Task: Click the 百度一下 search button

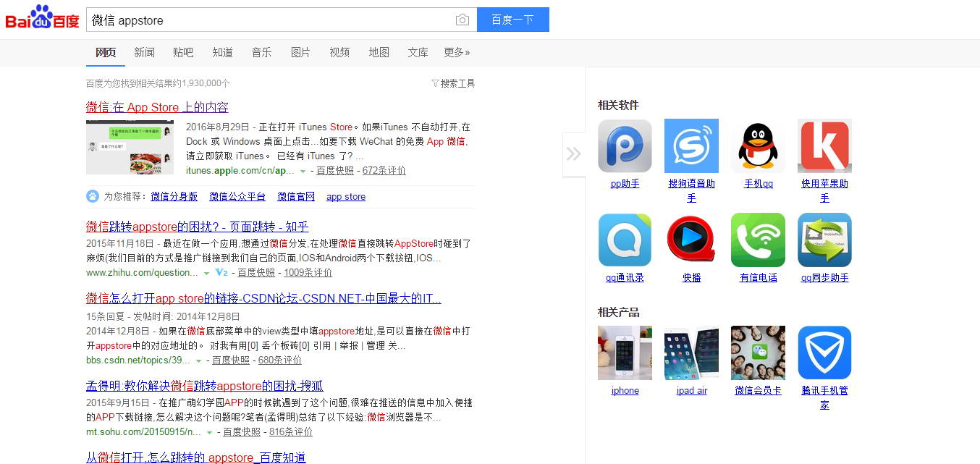Action: [513, 20]
